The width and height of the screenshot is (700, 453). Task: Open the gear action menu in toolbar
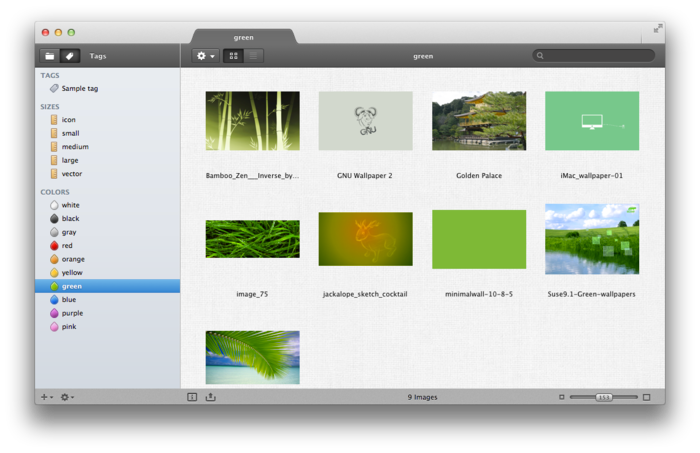pos(205,56)
